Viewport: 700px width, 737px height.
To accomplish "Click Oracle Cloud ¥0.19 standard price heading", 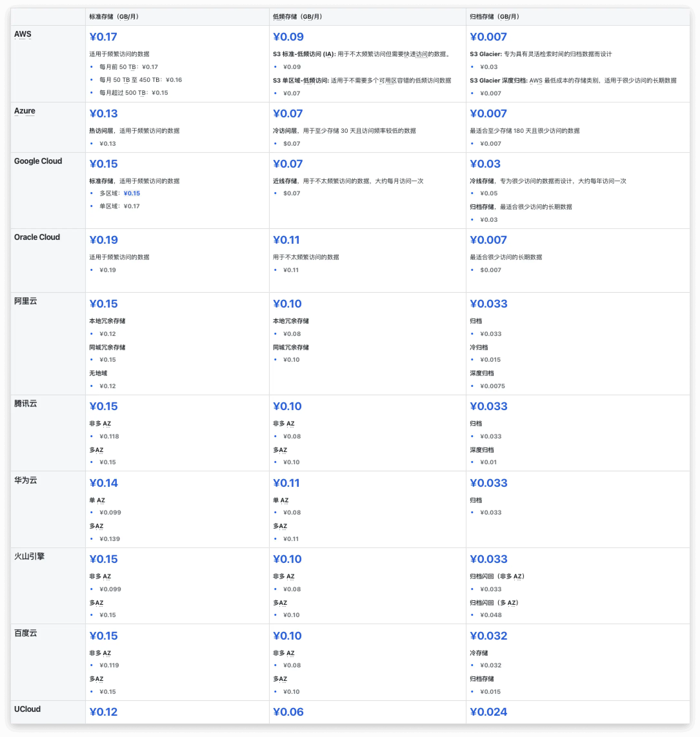I will tap(103, 240).
